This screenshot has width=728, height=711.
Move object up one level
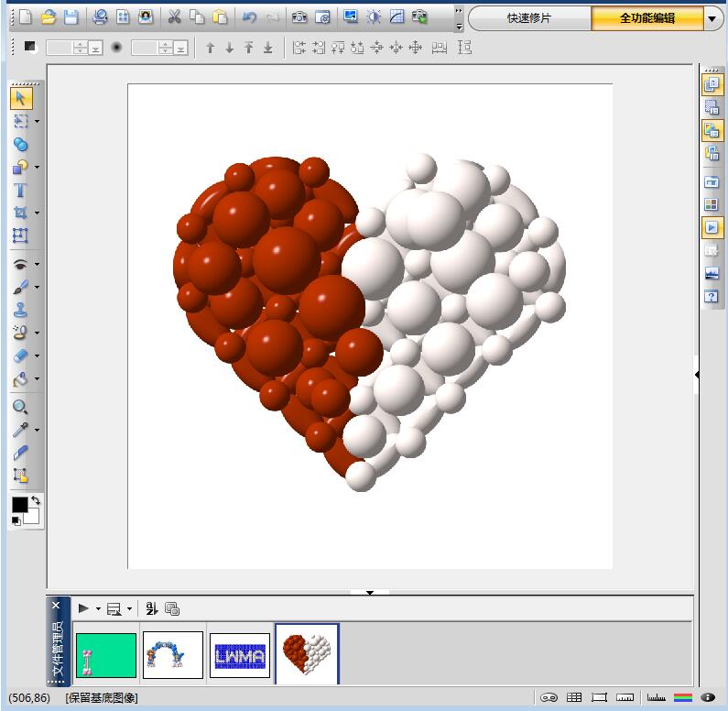[x=211, y=48]
